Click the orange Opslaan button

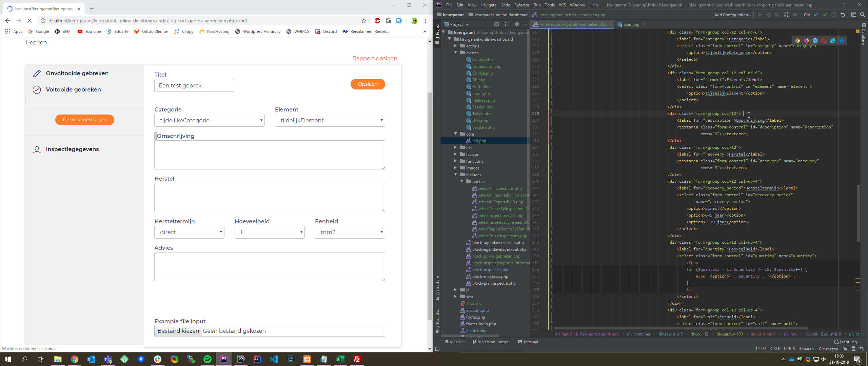click(368, 84)
